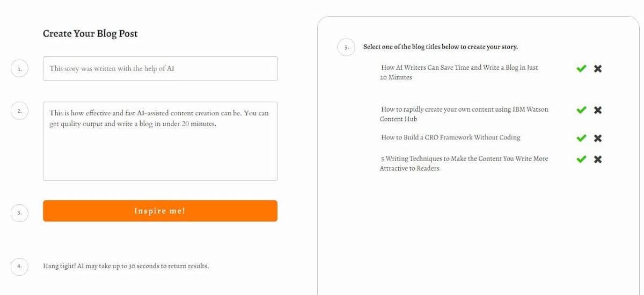Reject the IBM Watson Content Hub title
The height and width of the screenshot is (295, 644).
coord(598,110)
